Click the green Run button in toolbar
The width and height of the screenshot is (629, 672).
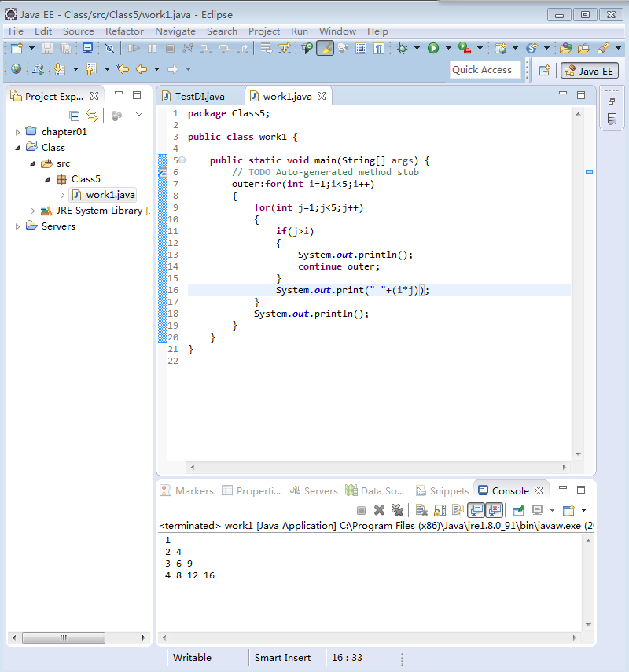pyautogui.click(x=432, y=49)
